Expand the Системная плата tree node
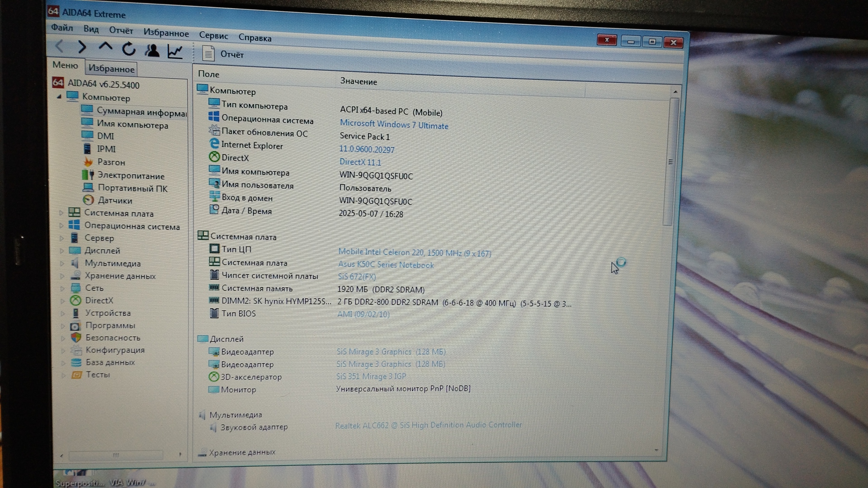The image size is (868, 488). [62, 212]
